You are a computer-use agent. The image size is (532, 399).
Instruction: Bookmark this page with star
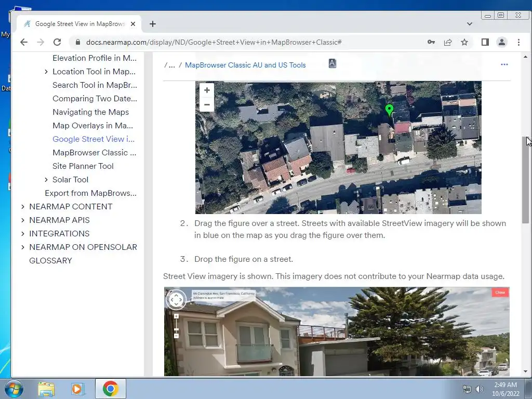coord(464,42)
